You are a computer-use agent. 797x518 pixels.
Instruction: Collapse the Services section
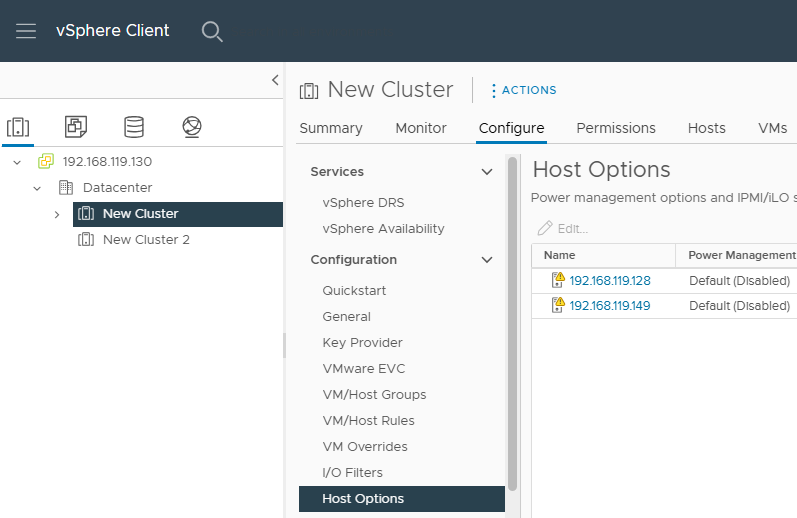[487, 172]
